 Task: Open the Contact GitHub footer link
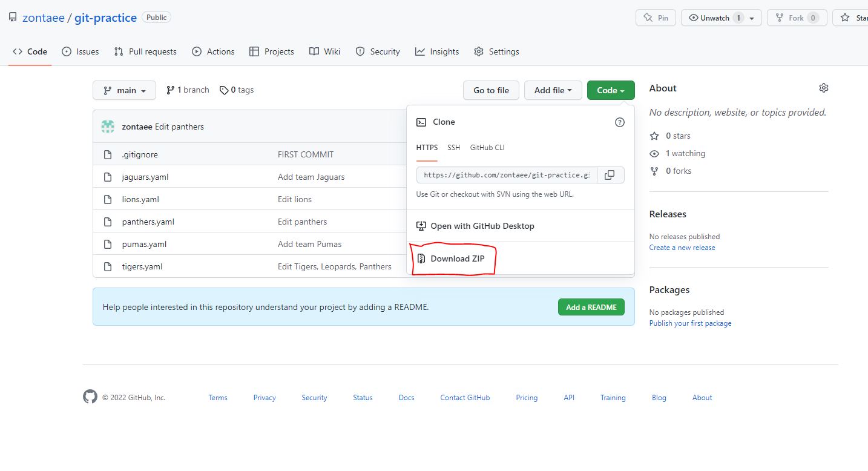click(x=465, y=398)
